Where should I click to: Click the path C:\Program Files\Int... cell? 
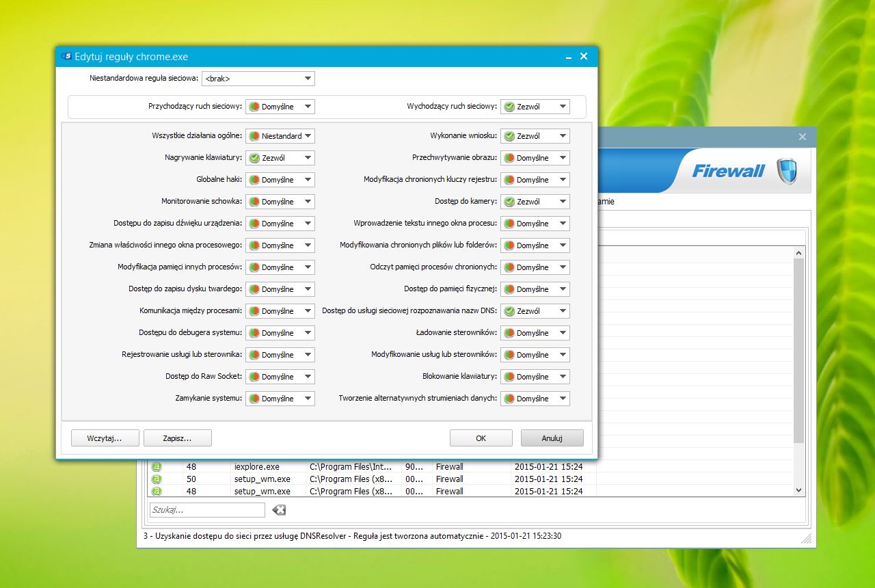(351, 467)
